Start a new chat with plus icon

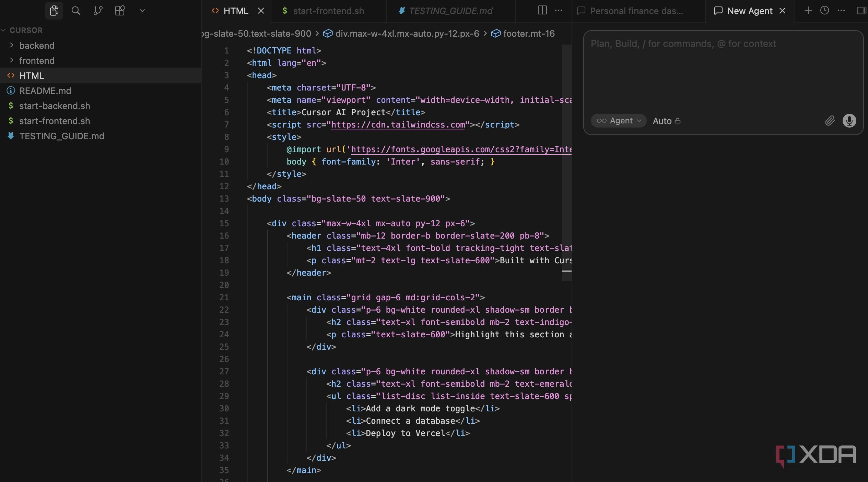coord(808,11)
